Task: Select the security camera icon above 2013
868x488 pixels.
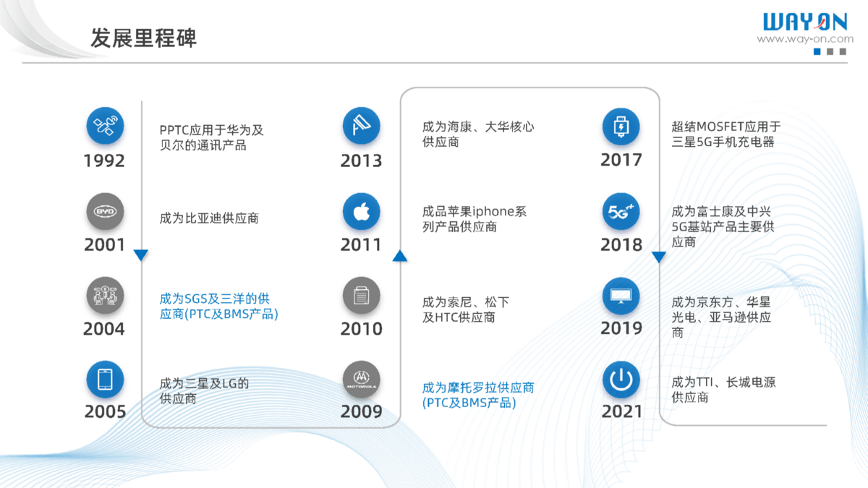Action: (x=361, y=127)
